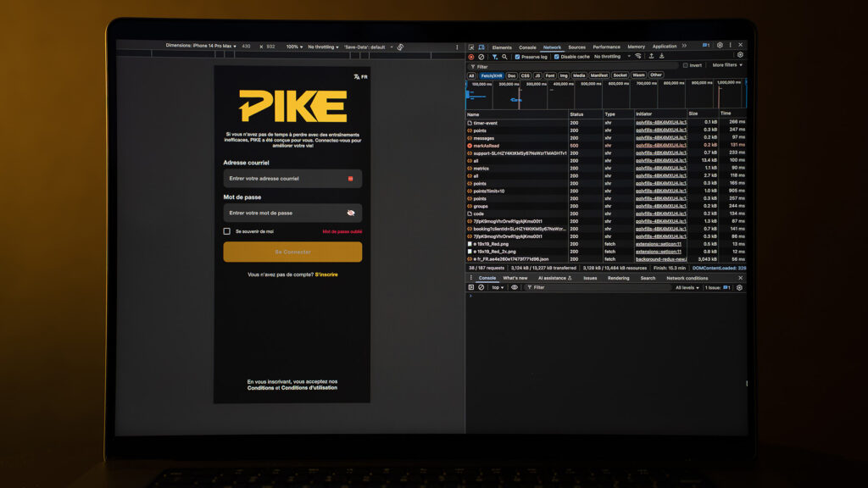Screen dimensions: 868x488
Task: Rotate the device viewport icon
Action: [400, 47]
